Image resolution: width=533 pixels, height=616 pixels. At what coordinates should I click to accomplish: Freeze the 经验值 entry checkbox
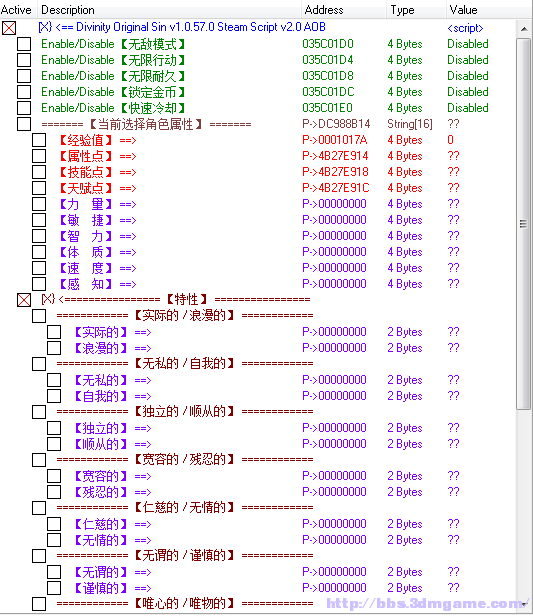(39, 140)
